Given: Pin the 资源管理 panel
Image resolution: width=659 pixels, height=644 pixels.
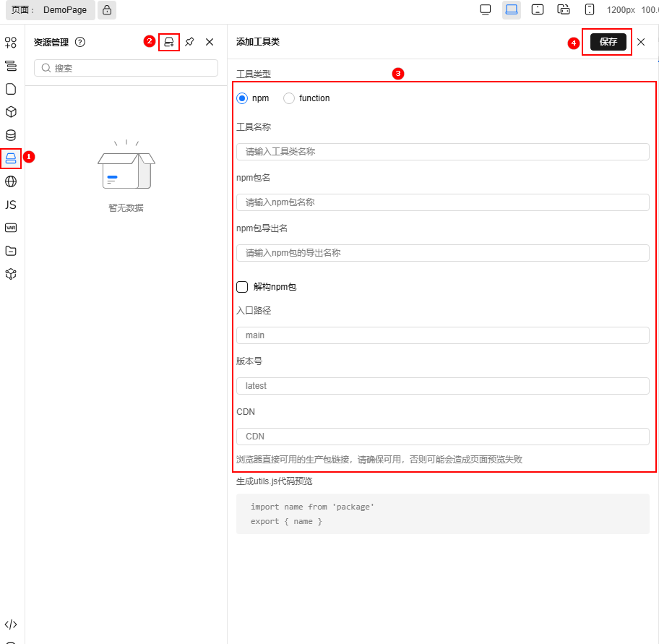Looking at the screenshot, I should (x=189, y=42).
